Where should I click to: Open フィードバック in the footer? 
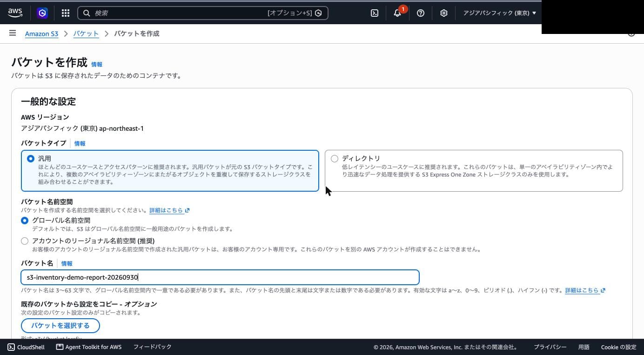click(153, 347)
